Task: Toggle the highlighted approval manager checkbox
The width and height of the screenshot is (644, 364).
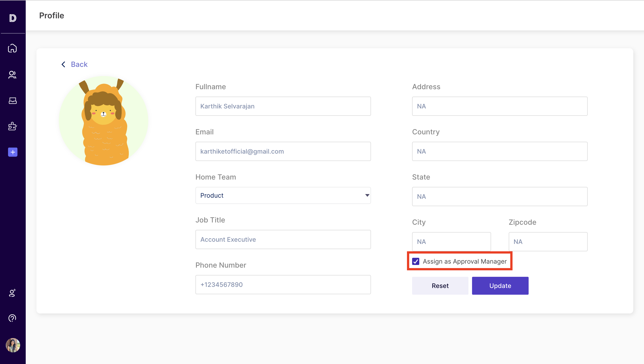Action: [415, 262]
